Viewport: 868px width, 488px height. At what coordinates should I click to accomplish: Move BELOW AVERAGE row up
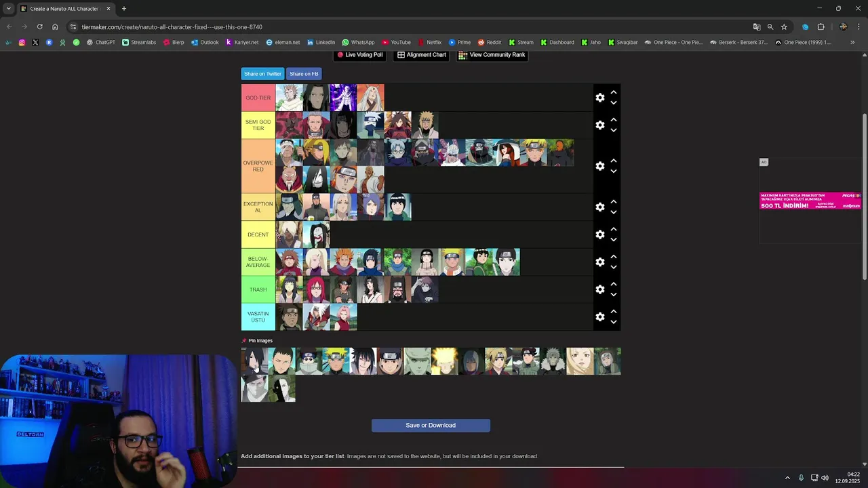[x=614, y=257]
